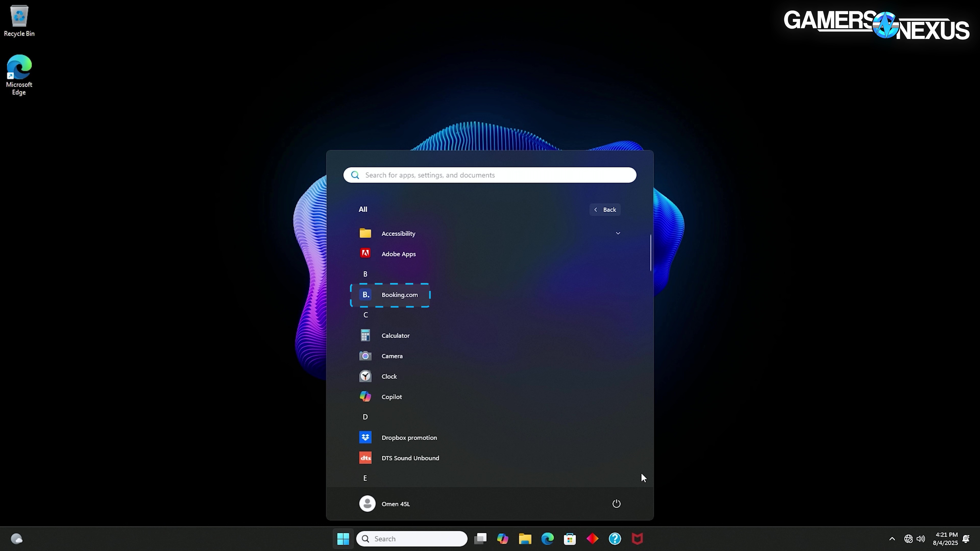
Task: Open McAfee from the taskbar
Action: [x=637, y=539]
